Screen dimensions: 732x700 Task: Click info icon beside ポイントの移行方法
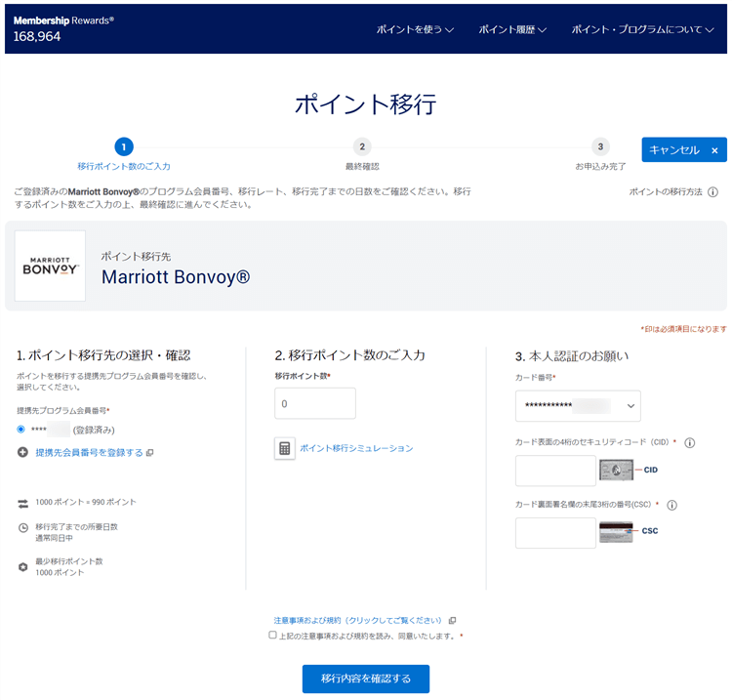click(712, 192)
